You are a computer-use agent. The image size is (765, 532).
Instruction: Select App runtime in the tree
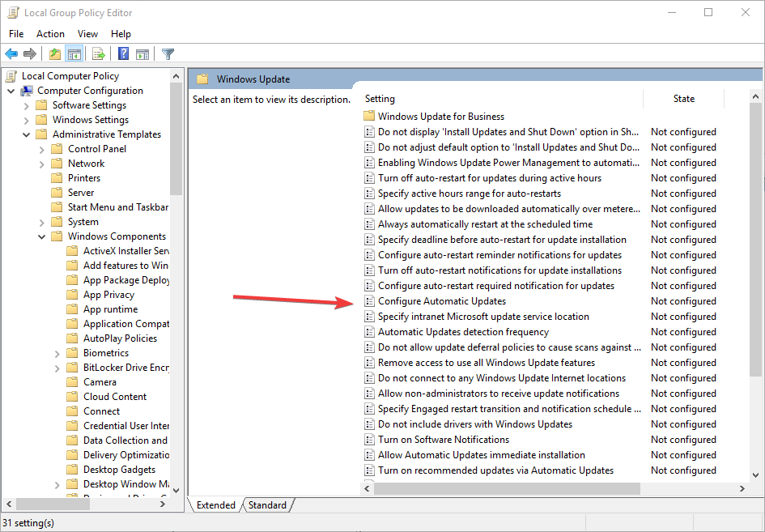pos(110,309)
